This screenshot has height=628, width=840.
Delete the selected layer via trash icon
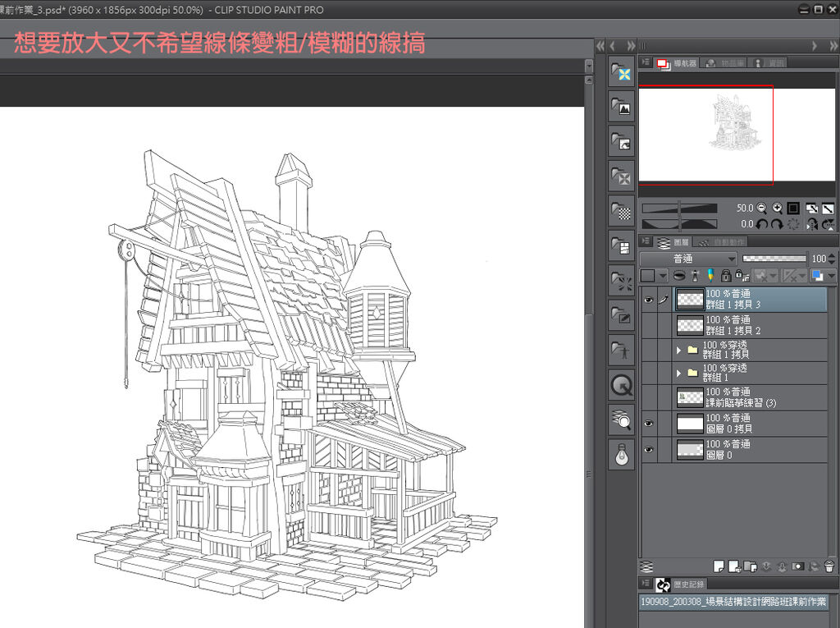829,566
